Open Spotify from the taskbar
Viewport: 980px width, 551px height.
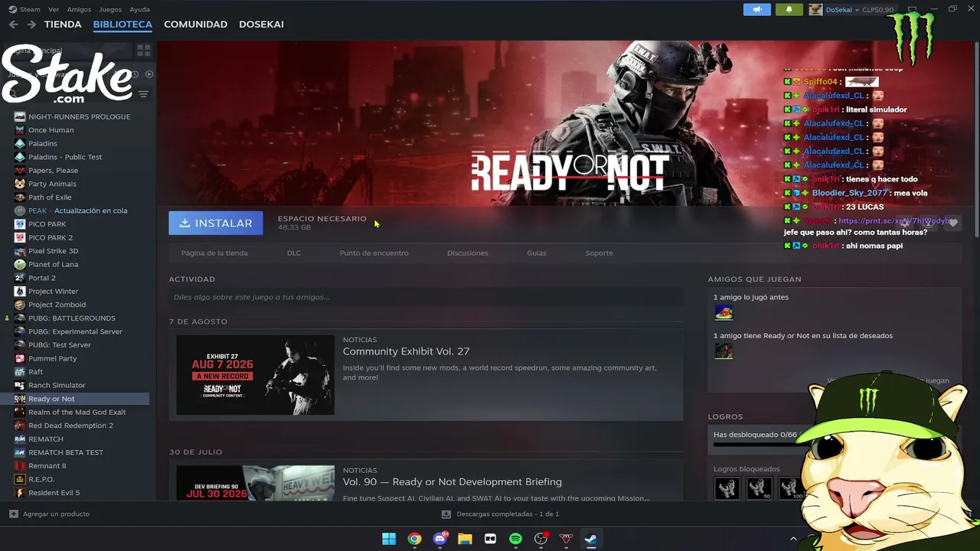(515, 539)
